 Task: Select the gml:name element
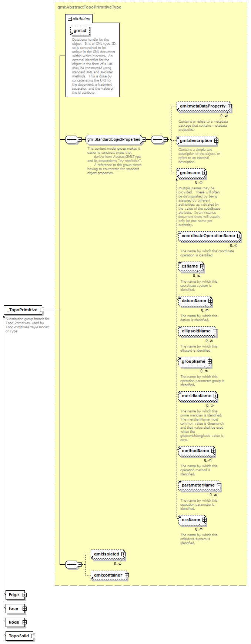(190, 173)
